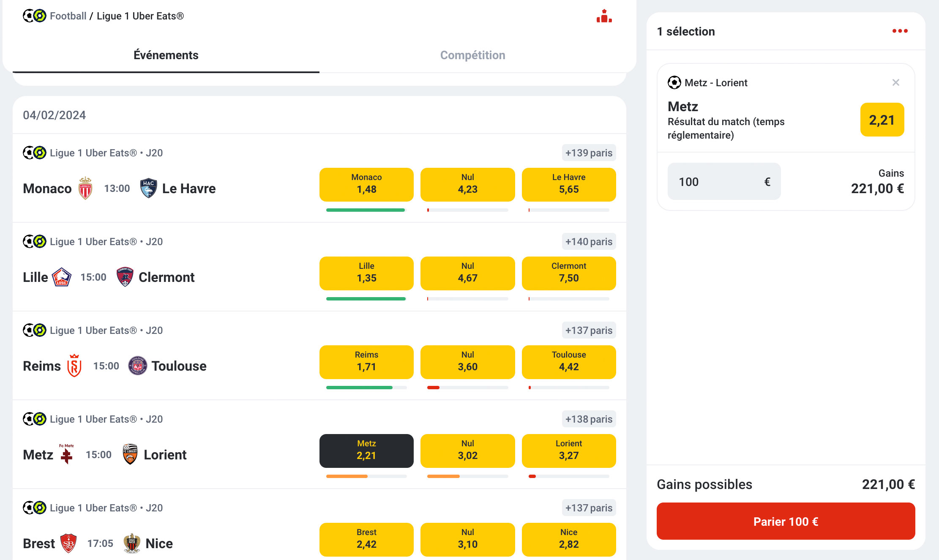Click green bet distribution bar under Lille

click(366, 299)
